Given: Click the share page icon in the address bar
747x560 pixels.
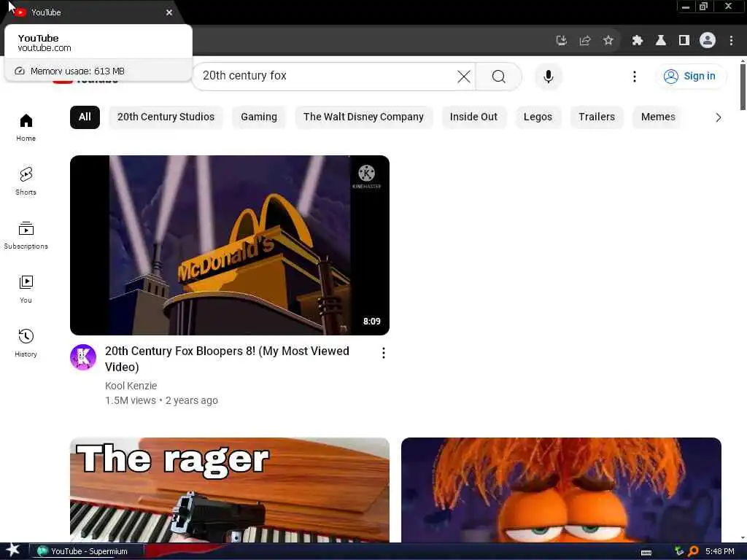Looking at the screenshot, I should 584,41.
